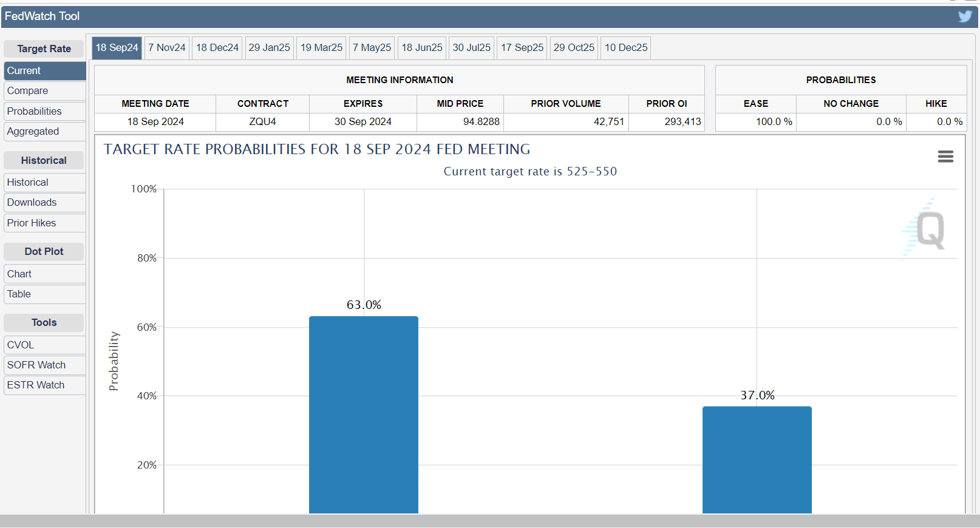Open the Downloads page
980x528 pixels.
(44, 203)
